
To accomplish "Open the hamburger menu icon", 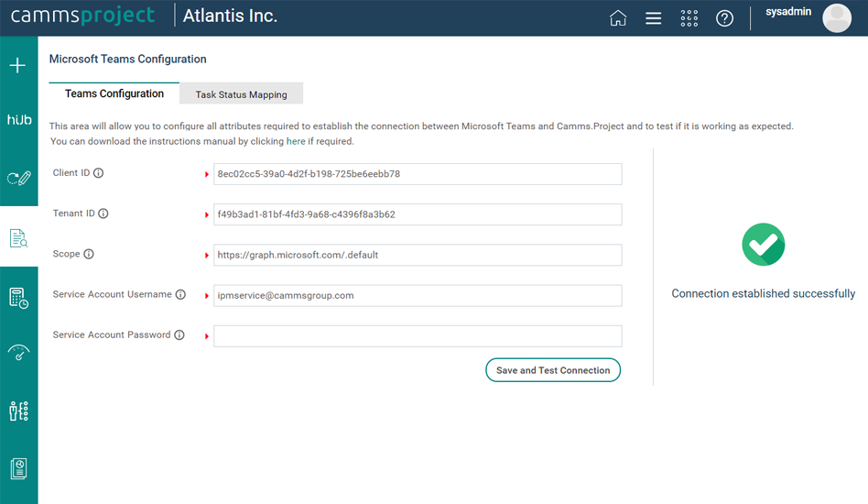I will 653,18.
